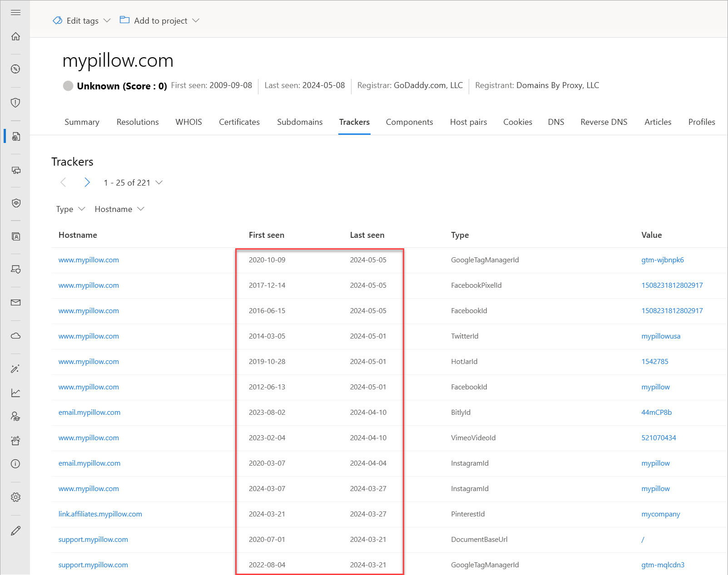Open the Reverse DNS tab
Image resolution: width=728 pixels, height=575 pixels.
[x=604, y=122]
